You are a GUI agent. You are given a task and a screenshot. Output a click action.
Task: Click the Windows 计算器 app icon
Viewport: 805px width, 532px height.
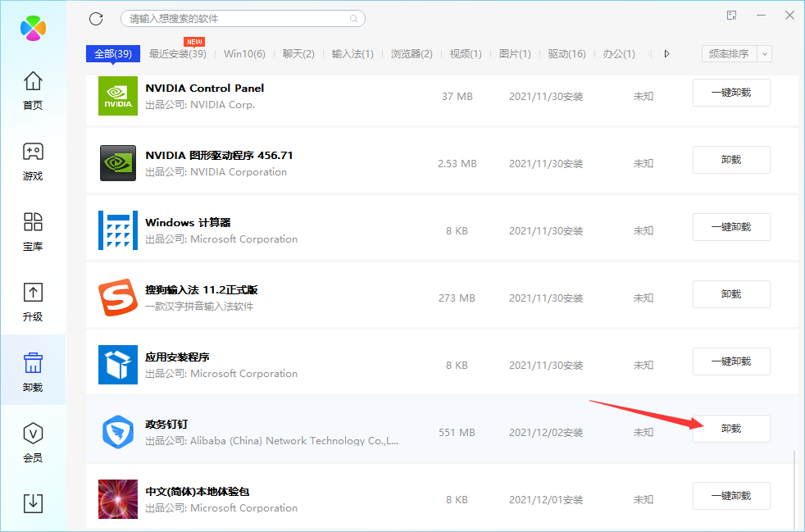118,230
